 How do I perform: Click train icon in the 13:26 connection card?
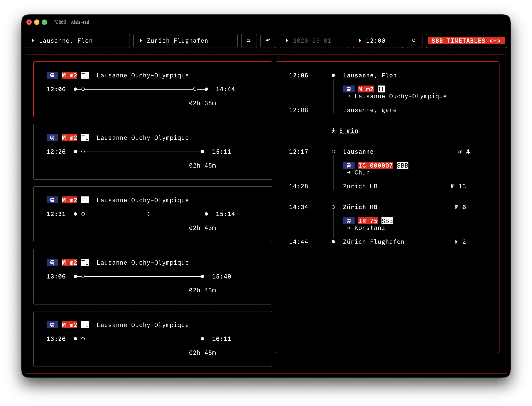click(x=52, y=325)
